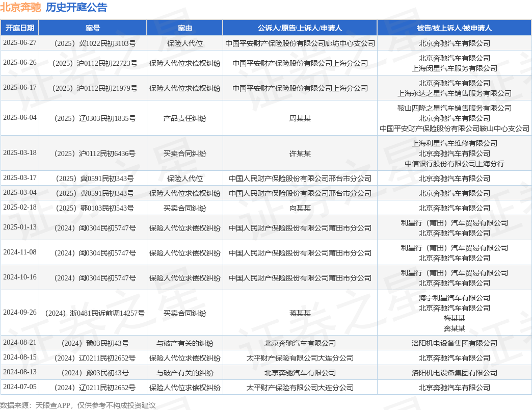The width and height of the screenshot is (532, 410).
Task: Click the 开庭日期 column header
Action: coord(20,28)
